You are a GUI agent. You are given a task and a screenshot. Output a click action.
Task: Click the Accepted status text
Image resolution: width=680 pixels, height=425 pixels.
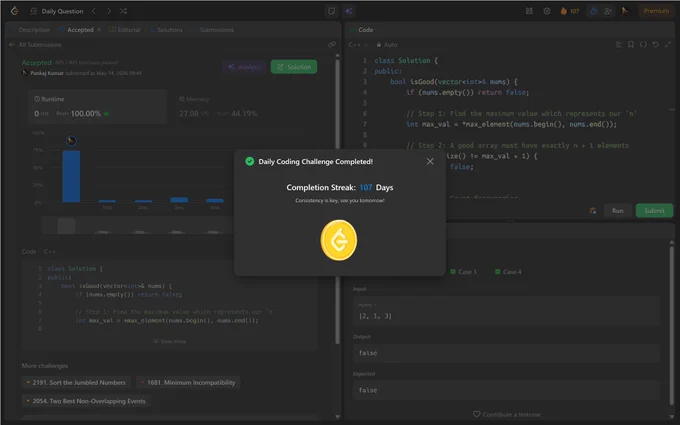(36, 62)
